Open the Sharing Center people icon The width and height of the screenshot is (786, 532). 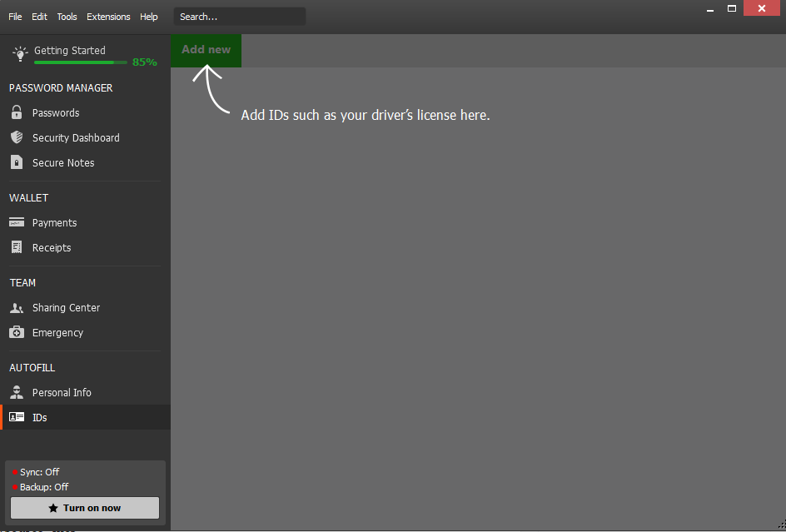(x=17, y=307)
